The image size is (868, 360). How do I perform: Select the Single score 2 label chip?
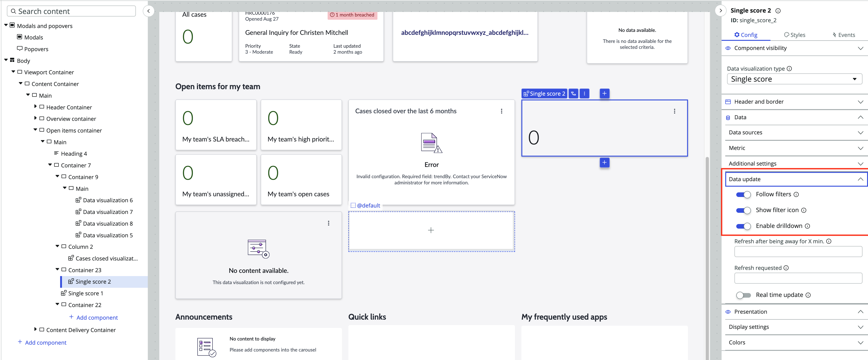[544, 94]
